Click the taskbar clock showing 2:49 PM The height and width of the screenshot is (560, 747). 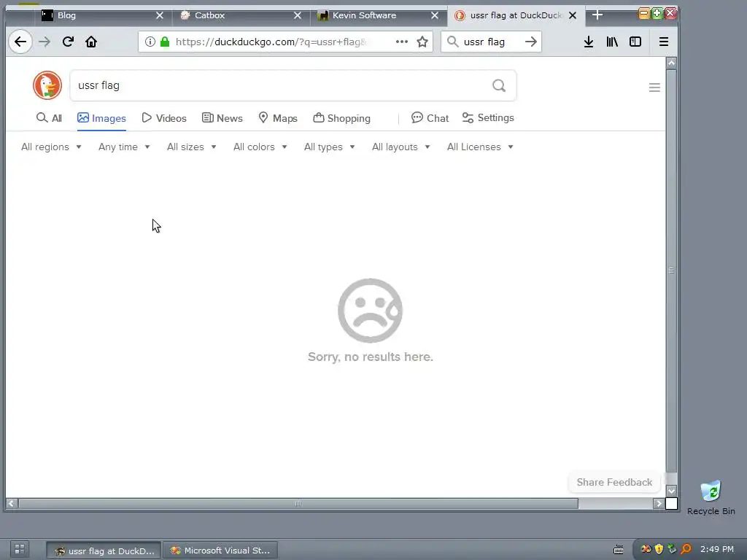pyautogui.click(x=716, y=549)
